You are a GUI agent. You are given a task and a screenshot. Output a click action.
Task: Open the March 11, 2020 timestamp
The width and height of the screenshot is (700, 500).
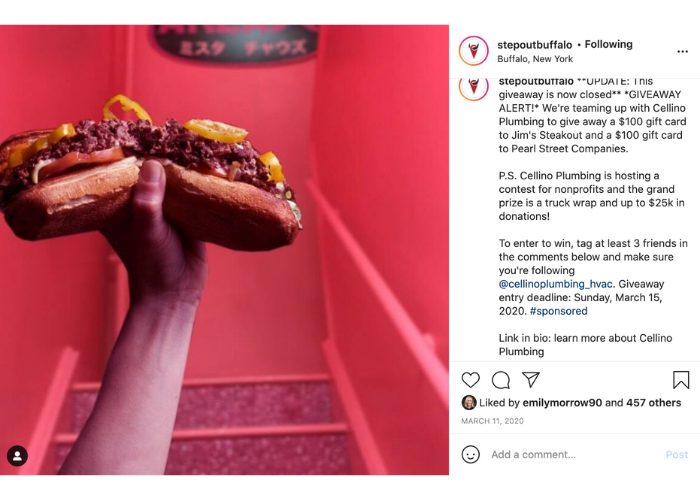pos(492,421)
